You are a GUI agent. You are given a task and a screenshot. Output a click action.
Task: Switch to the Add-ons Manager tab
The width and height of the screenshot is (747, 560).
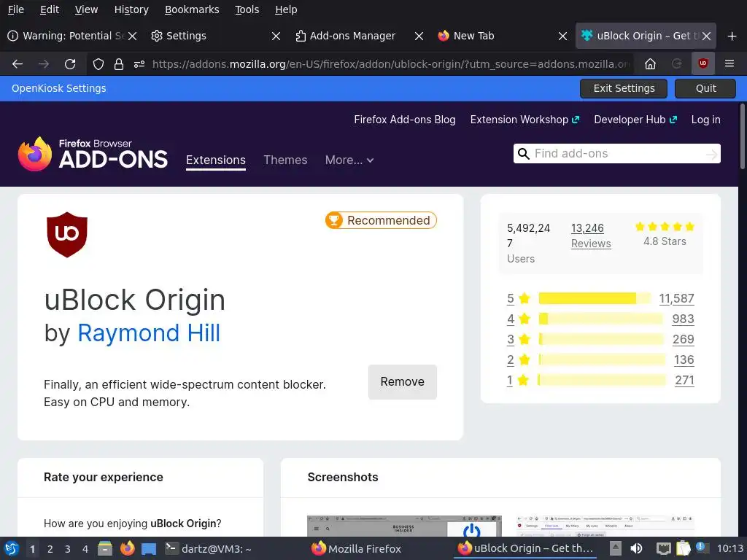352,36
